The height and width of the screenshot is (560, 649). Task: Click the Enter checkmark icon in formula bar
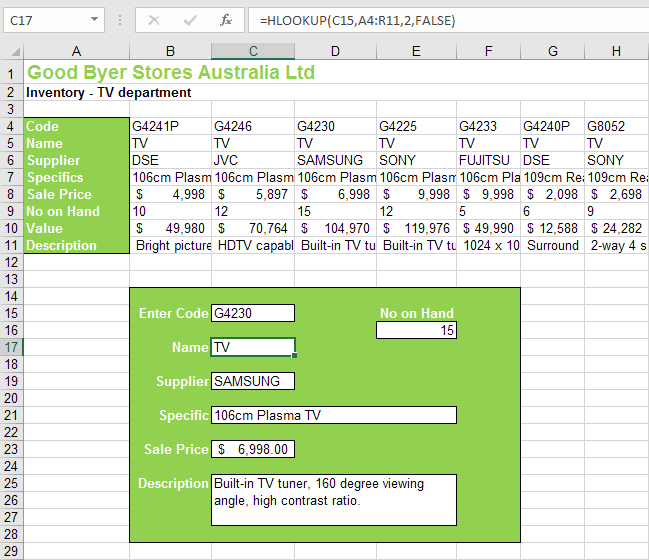click(190, 20)
